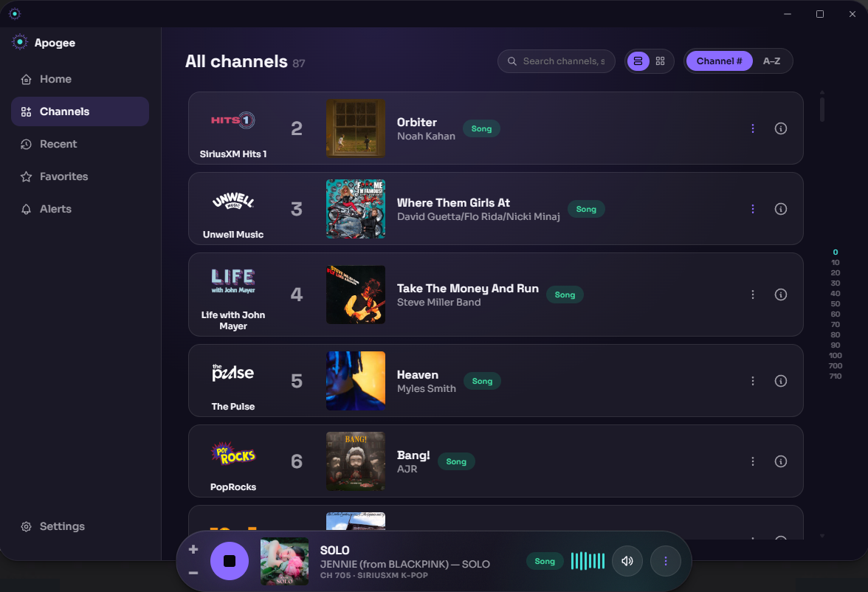The height and width of the screenshot is (592, 868).
Task: Jump to channel index 700
Action: [x=836, y=365]
